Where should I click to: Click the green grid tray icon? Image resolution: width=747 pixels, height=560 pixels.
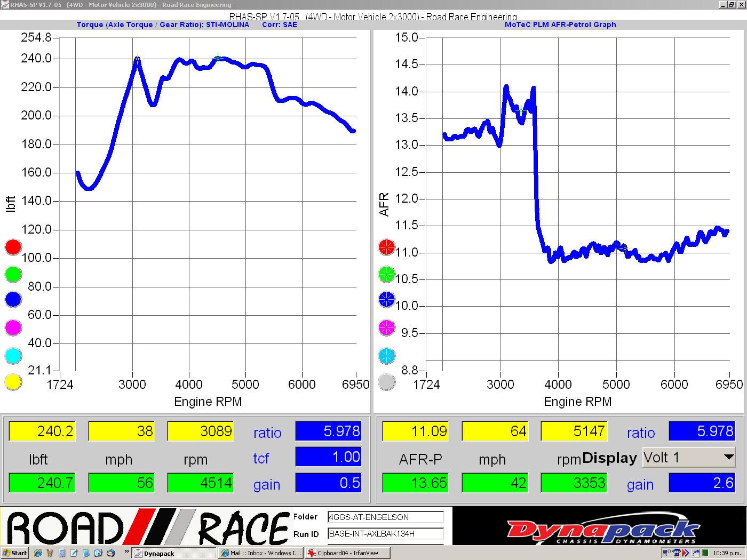(x=705, y=553)
